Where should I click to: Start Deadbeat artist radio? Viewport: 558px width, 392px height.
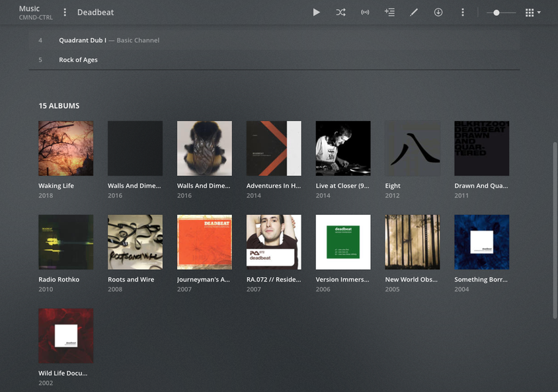coord(365,13)
